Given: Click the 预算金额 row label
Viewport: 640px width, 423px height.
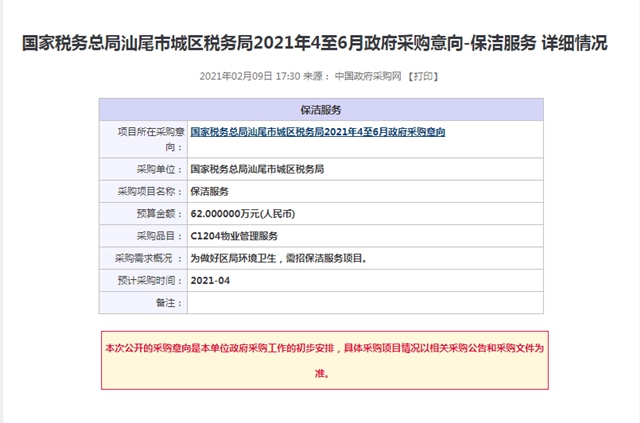Looking at the screenshot, I should coord(155,213).
